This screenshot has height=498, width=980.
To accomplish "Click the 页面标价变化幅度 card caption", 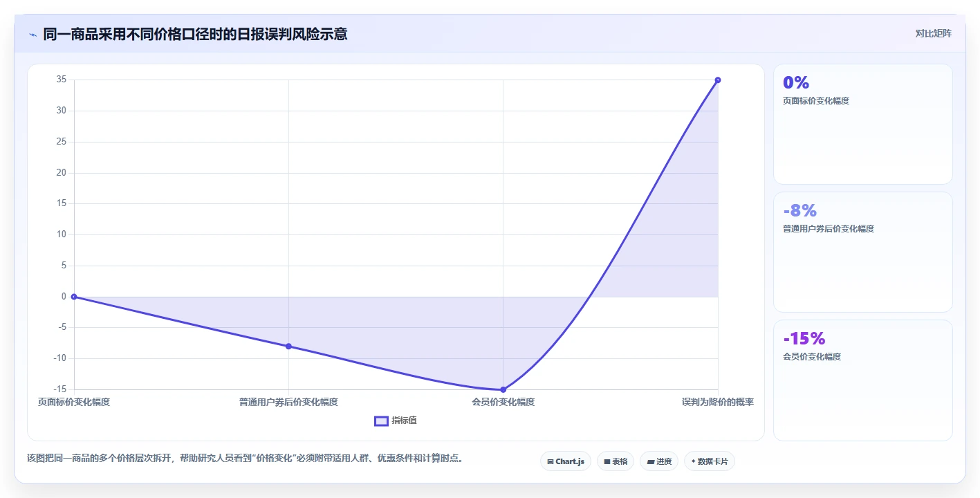I will [816, 101].
